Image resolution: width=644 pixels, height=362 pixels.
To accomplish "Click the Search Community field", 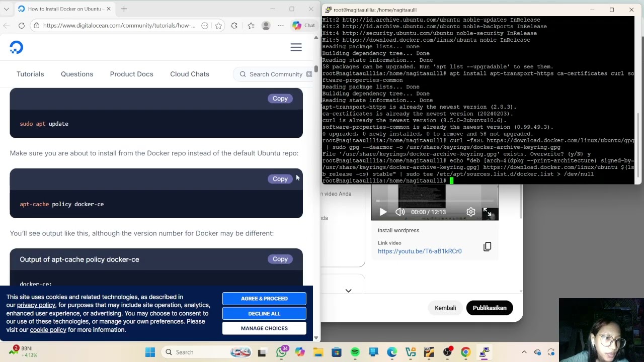I will pos(274,74).
